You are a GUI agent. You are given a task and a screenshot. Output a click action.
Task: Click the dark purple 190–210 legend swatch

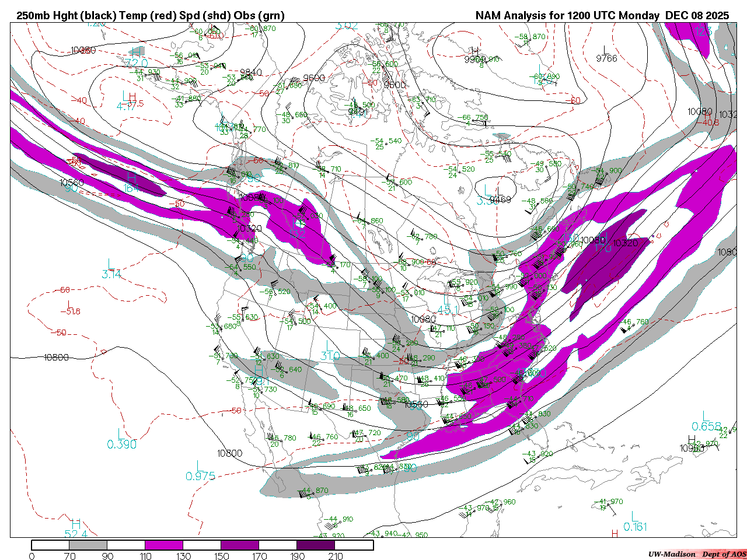(316, 545)
